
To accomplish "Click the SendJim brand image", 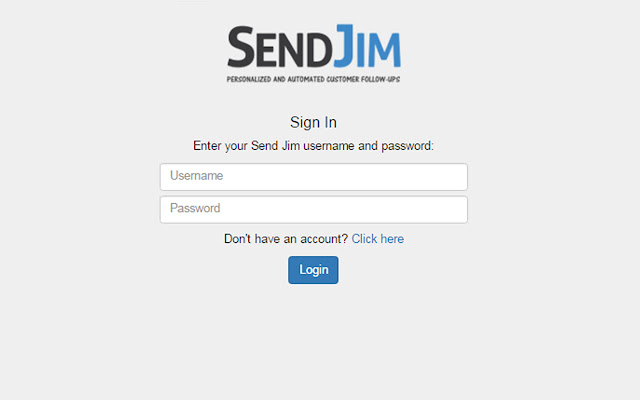I will 313,53.
